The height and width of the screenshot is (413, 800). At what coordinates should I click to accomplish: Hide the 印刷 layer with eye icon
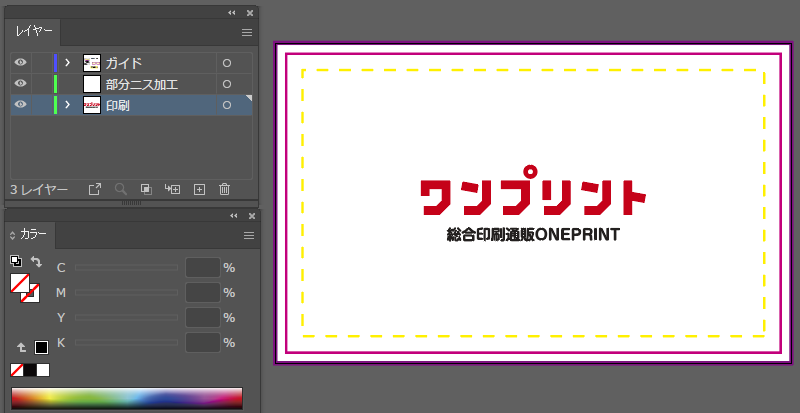coord(20,105)
